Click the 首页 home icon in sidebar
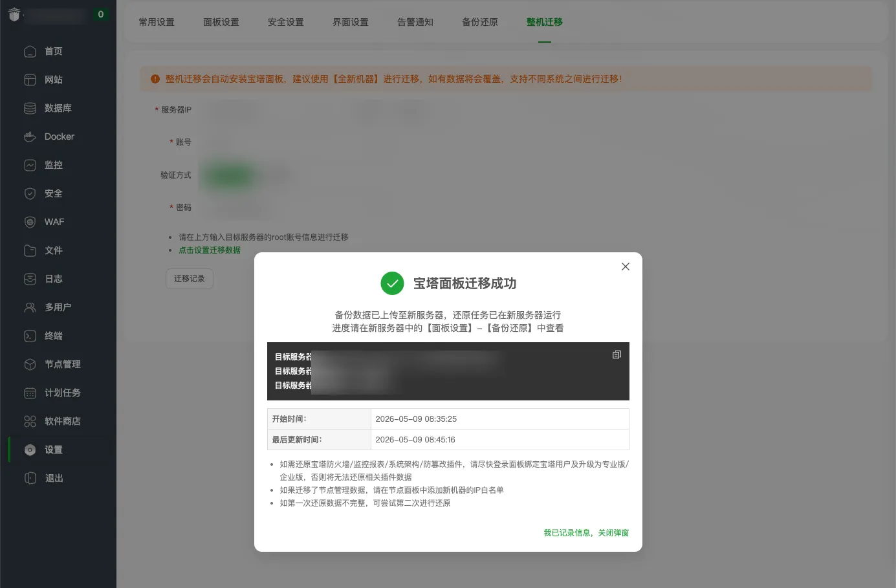896x588 pixels. [30, 51]
